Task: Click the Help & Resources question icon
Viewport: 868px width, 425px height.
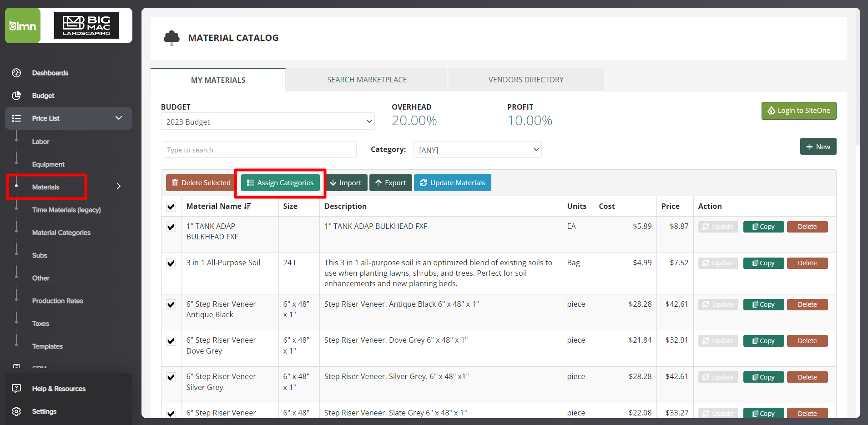Action: pyautogui.click(x=16, y=389)
